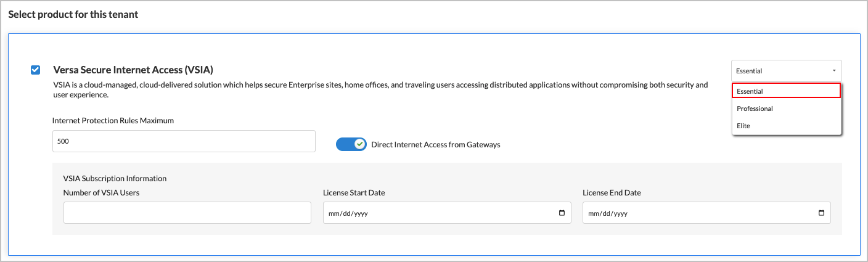The height and width of the screenshot is (262, 868).
Task: Click mm/dd/yyyy text in License End Date
Action: coord(608,213)
